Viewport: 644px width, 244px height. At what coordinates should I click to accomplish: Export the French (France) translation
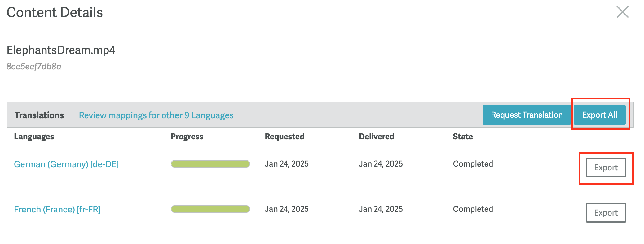[606, 213]
